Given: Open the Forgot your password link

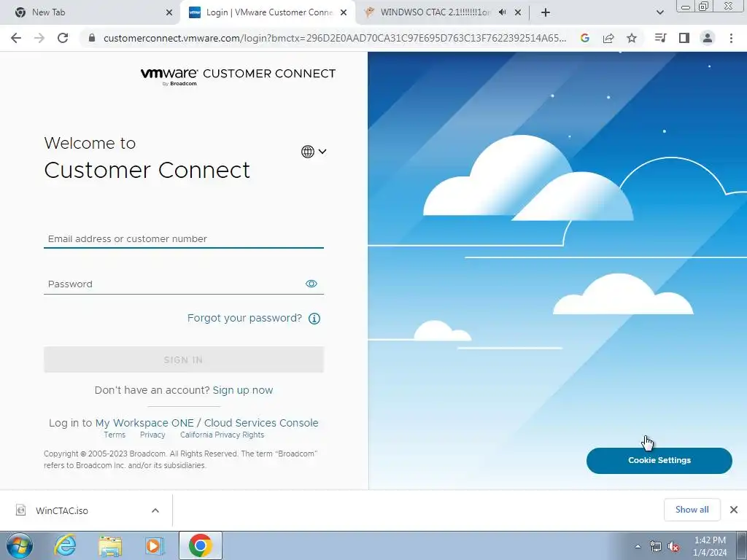Looking at the screenshot, I should click(244, 318).
